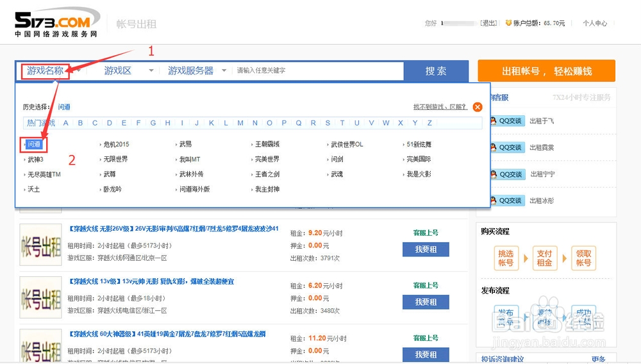Choose the game 我主封神
This screenshot has height=364, width=641.
click(x=267, y=189)
